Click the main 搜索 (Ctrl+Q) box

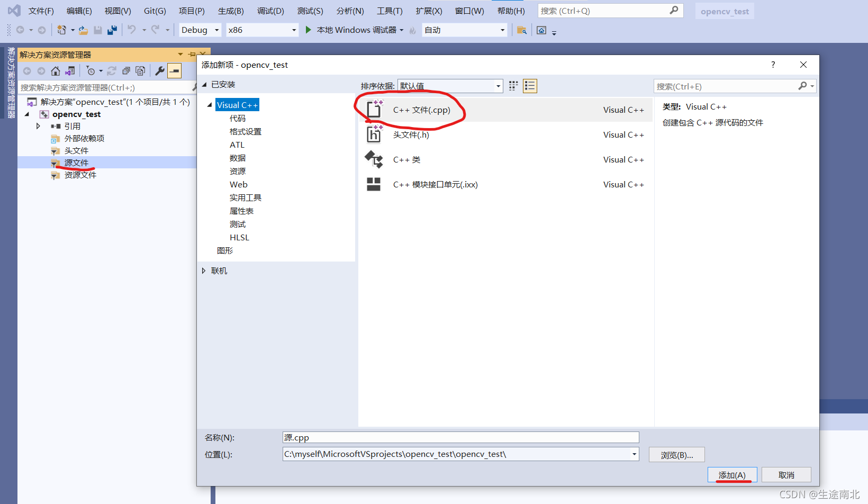tap(610, 11)
